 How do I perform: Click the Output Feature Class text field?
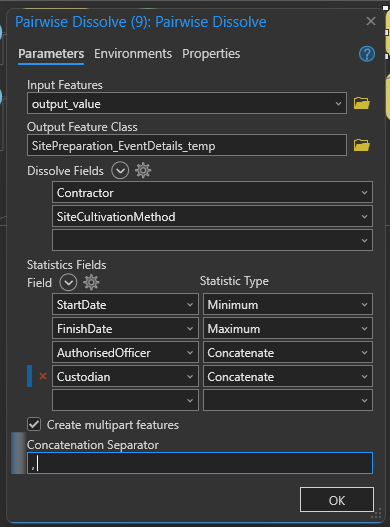pyautogui.click(x=187, y=145)
